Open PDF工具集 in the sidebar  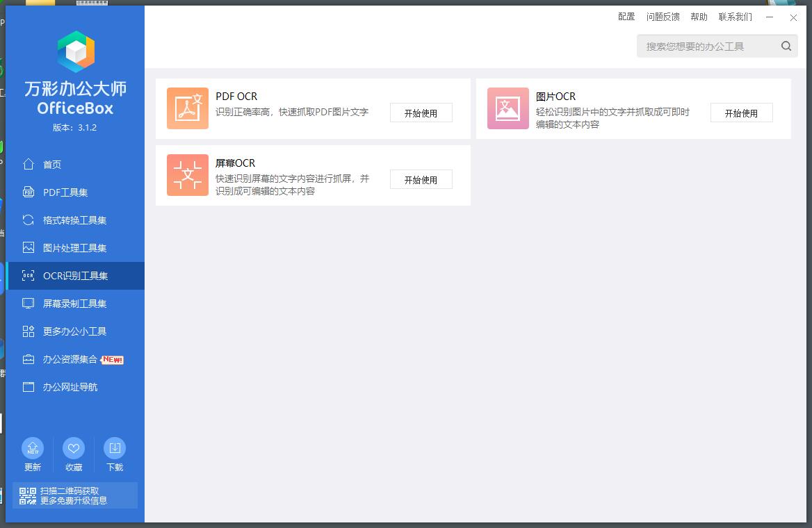[75, 192]
